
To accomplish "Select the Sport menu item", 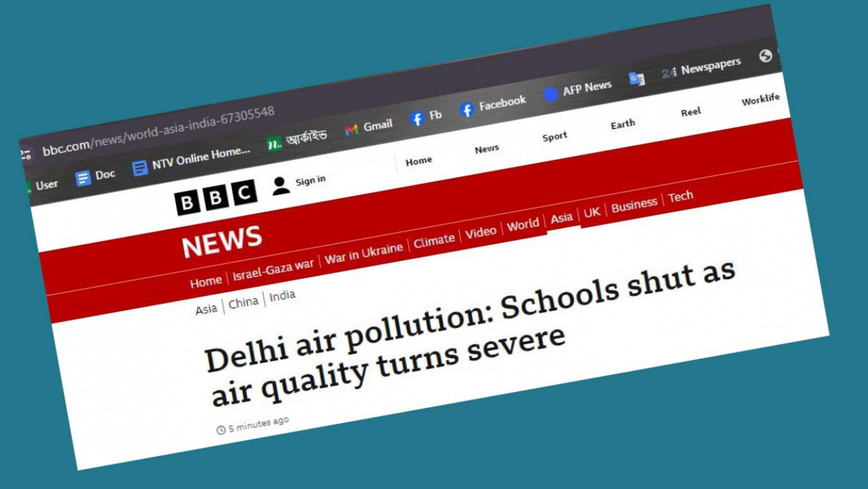I will point(555,137).
